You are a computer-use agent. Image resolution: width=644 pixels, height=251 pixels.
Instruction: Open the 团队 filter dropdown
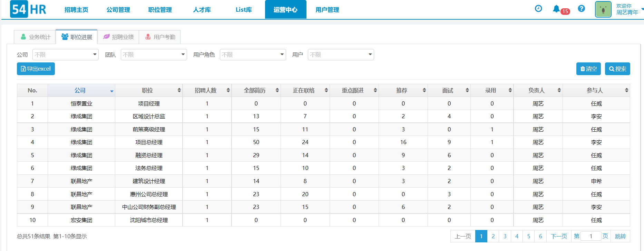(x=154, y=54)
